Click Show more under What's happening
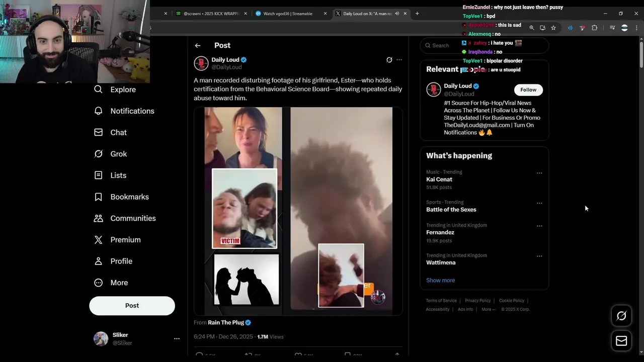644x362 pixels. [x=440, y=280]
